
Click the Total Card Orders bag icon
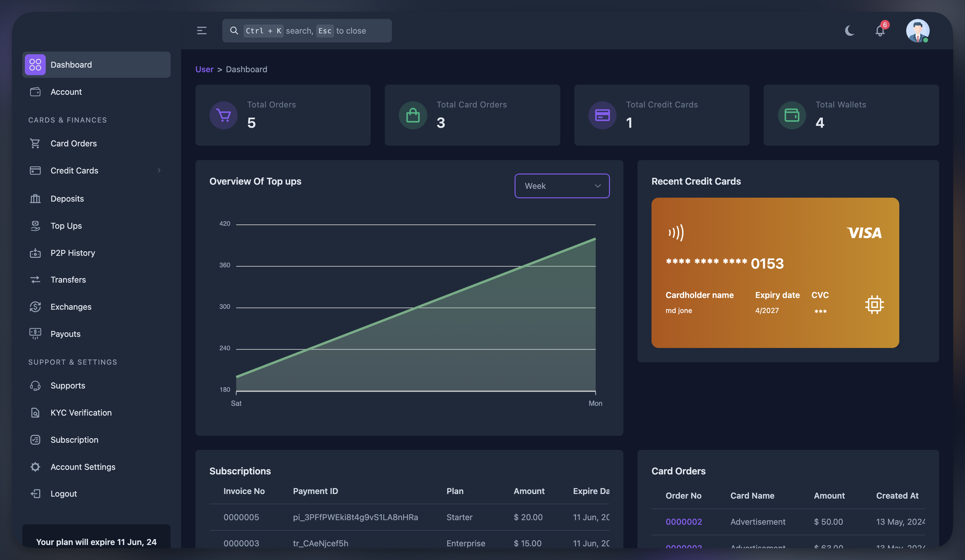(413, 115)
